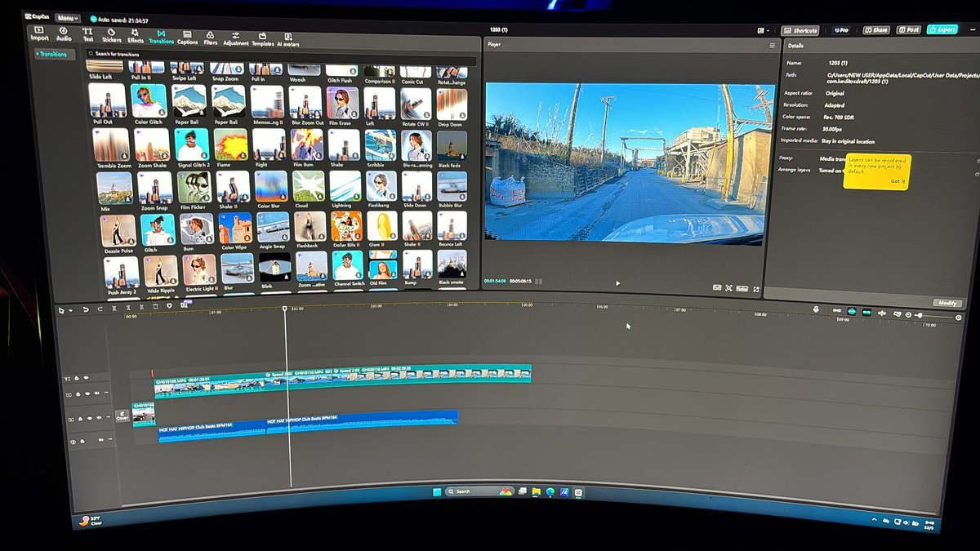Open the CapCut Menu dropdown
The image size is (980, 551).
(x=68, y=17)
